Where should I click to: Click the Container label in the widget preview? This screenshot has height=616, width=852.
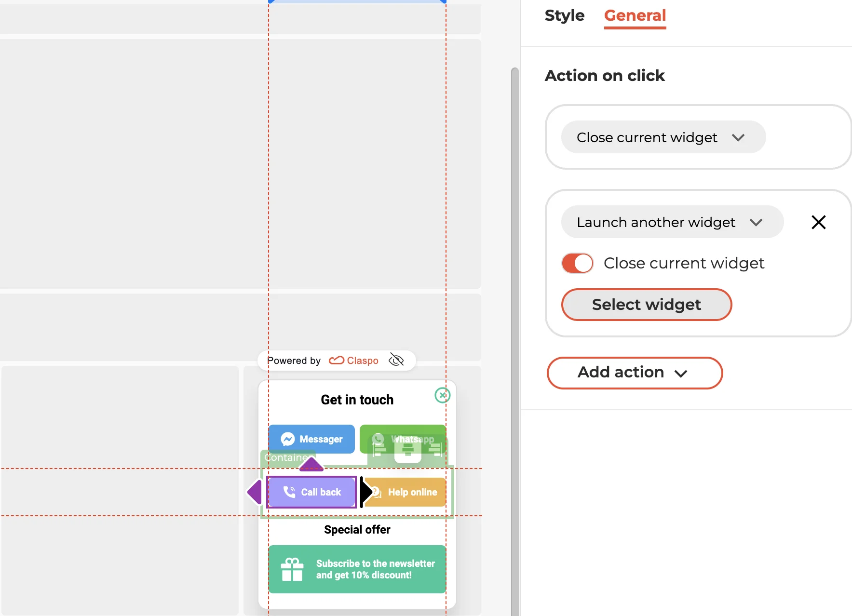point(288,457)
